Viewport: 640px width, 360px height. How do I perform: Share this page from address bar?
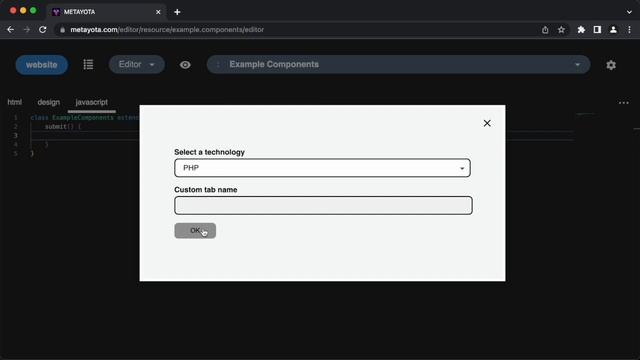(x=545, y=30)
